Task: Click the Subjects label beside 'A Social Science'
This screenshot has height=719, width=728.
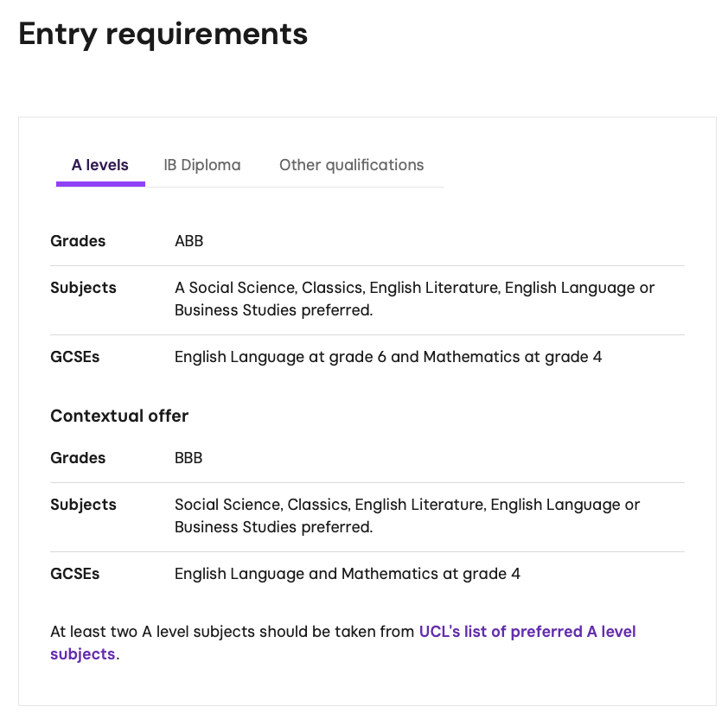Action: pos(83,288)
